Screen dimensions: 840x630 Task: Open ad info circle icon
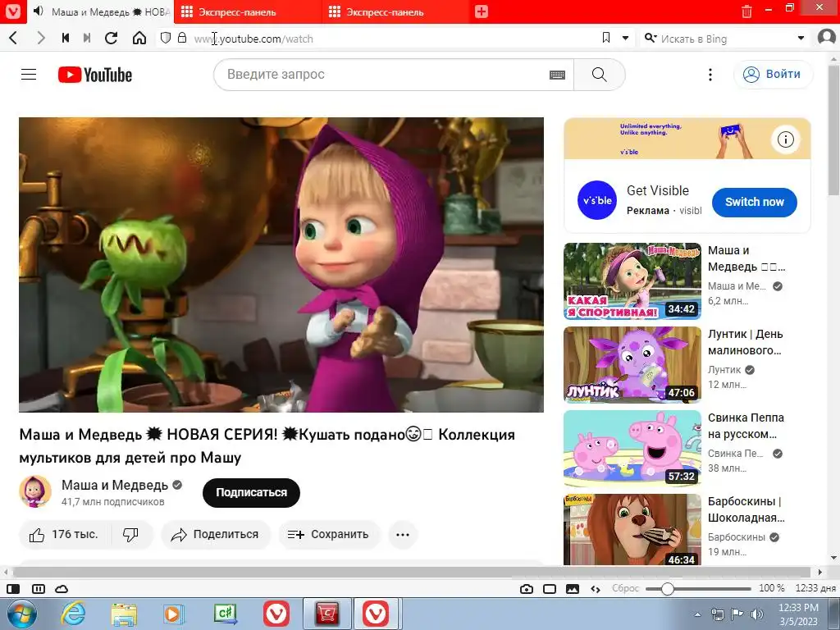pos(785,139)
